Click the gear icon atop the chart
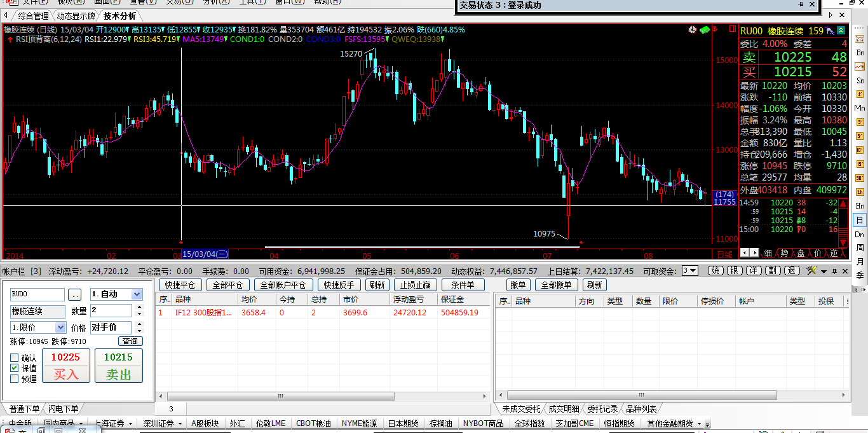 pyautogui.click(x=692, y=30)
